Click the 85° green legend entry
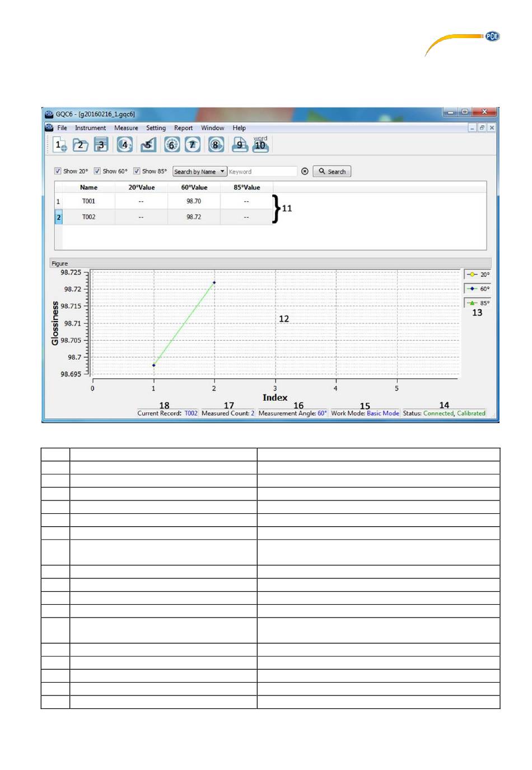This screenshot has height=770, width=532. click(x=477, y=303)
